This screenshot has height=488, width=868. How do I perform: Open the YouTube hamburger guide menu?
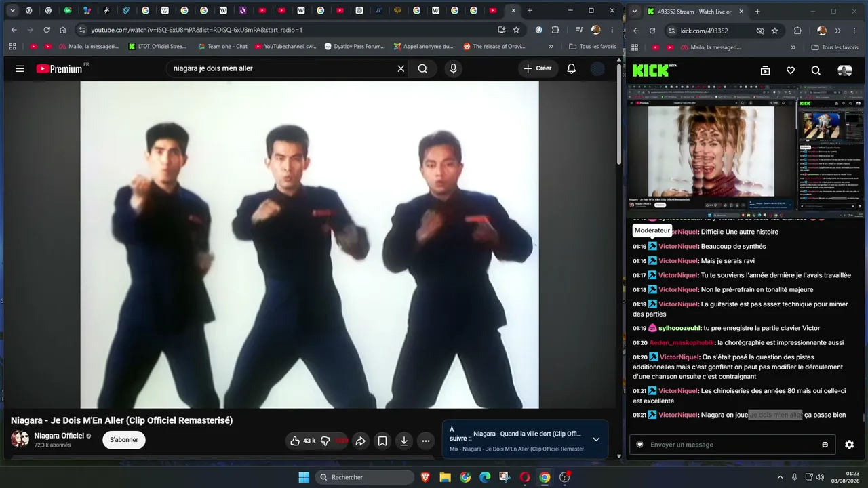point(20,68)
